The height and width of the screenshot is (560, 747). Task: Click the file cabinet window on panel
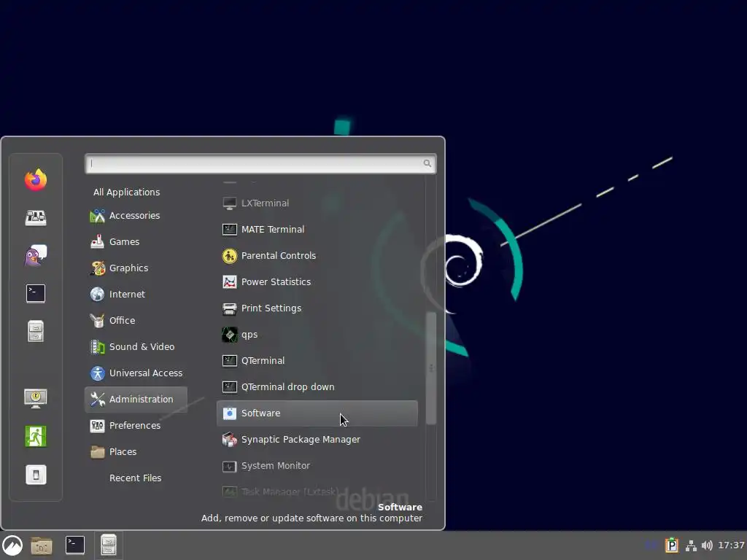109,545
